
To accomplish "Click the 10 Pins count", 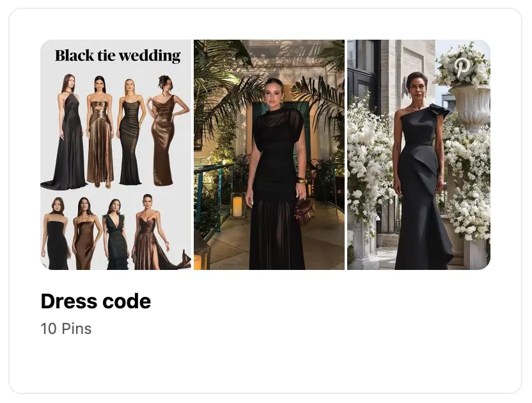I will (x=66, y=329).
